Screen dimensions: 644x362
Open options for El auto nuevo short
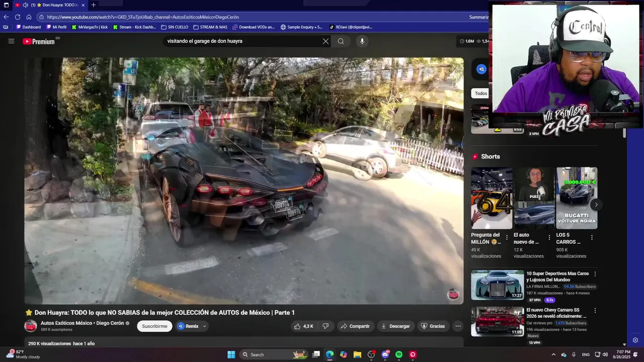pyautogui.click(x=549, y=237)
